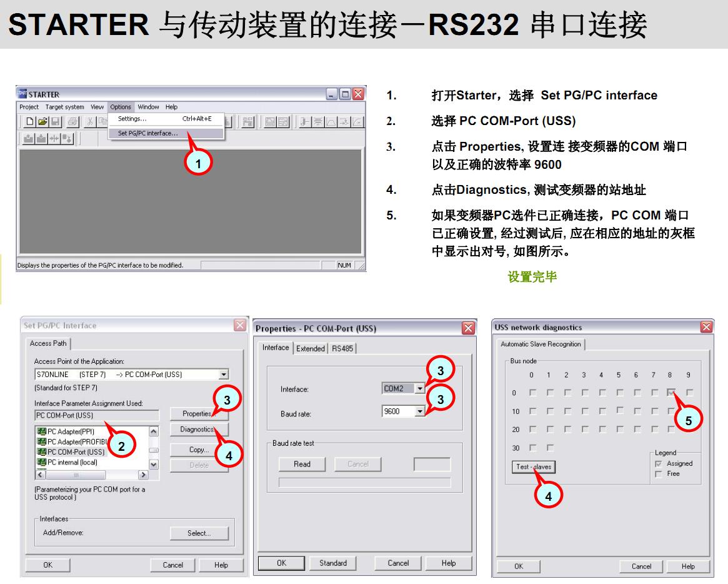This screenshot has width=728, height=584.
Task: Click the vertical scrollbar thumb in the interface list
Action: click(154, 450)
